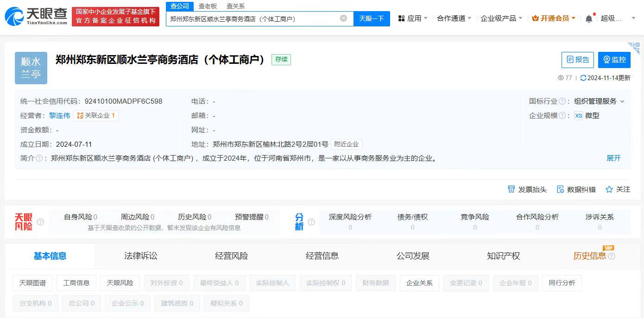The image size is (644, 318).
Task: Open the 合作通道 dropdown
Action: pyautogui.click(x=454, y=19)
